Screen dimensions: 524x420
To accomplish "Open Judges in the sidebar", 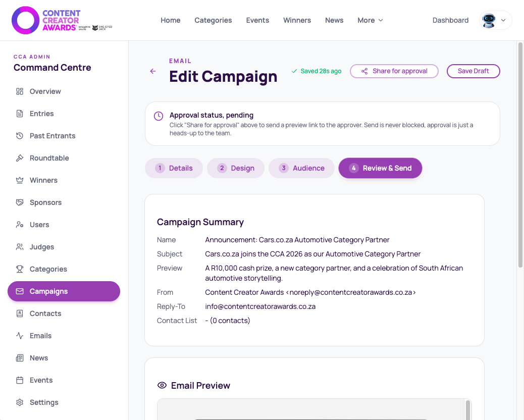I will point(64,247).
